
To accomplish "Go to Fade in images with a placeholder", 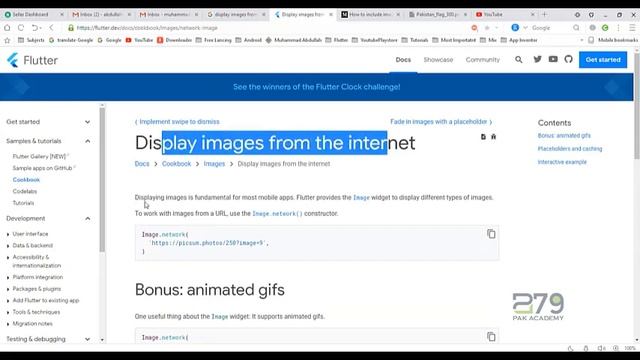I will click(441, 122).
